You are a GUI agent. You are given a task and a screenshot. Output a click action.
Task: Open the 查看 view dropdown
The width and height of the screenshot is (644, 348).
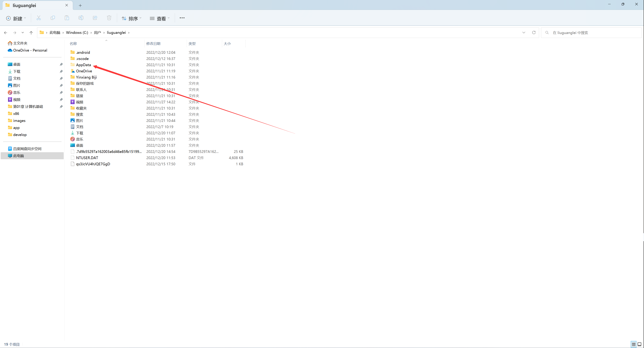coord(160,18)
